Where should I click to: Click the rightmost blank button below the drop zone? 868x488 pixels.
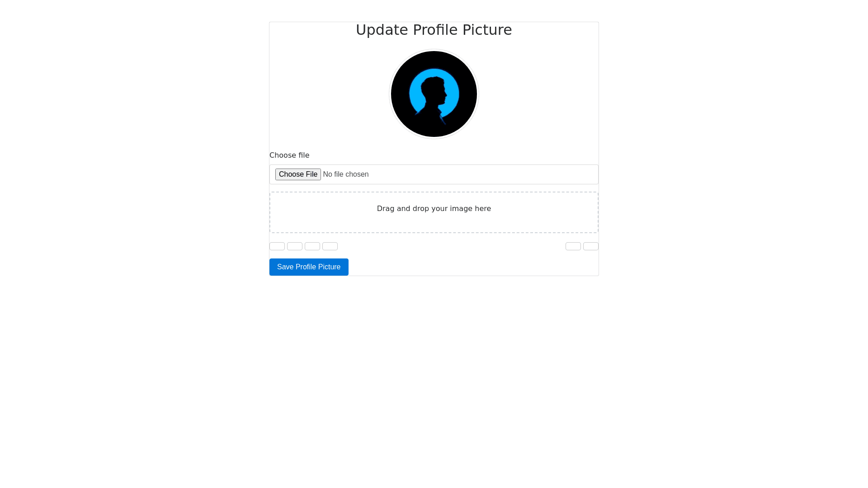(591, 246)
